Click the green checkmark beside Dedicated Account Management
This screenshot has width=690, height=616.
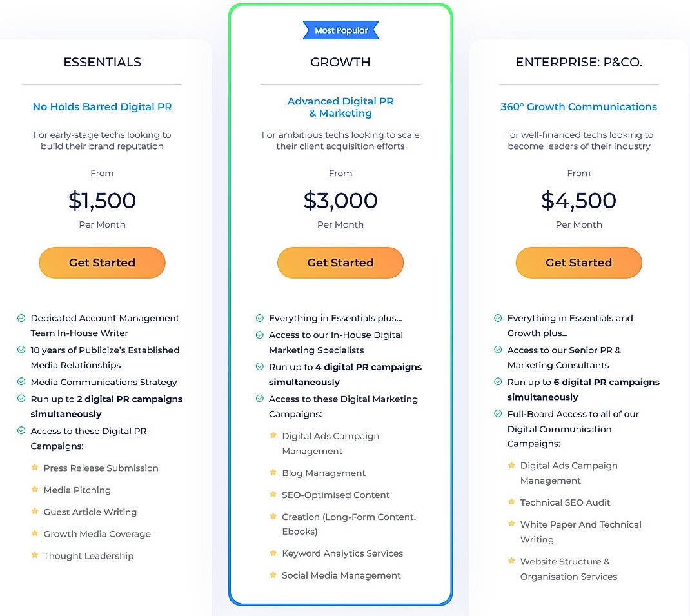click(20, 318)
